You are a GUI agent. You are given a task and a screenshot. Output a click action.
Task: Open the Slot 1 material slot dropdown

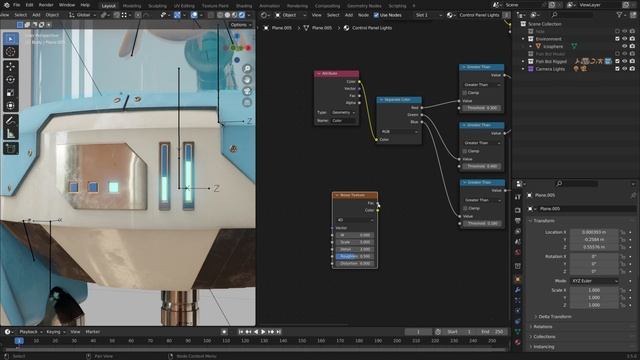click(x=428, y=15)
